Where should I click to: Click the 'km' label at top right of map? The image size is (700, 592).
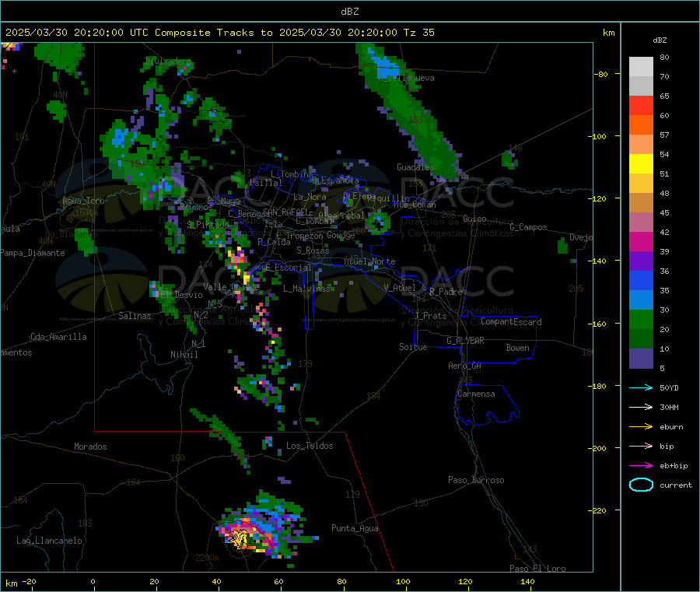tap(608, 33)
